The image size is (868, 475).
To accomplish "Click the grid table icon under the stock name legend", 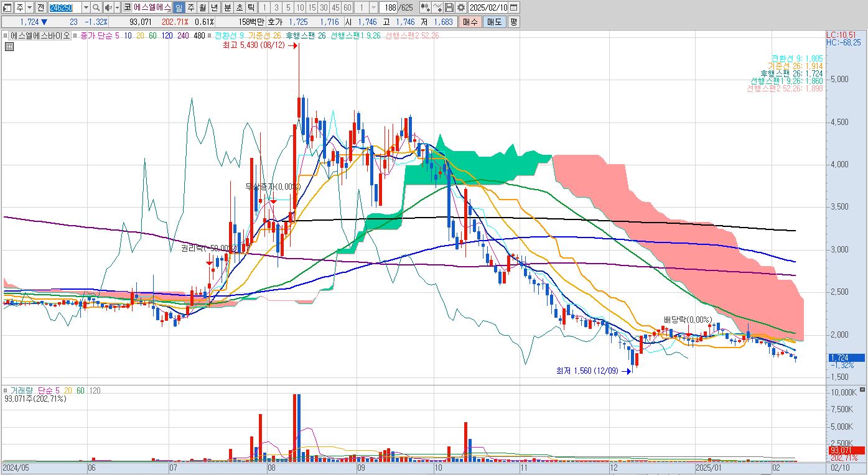I will 9,45.
